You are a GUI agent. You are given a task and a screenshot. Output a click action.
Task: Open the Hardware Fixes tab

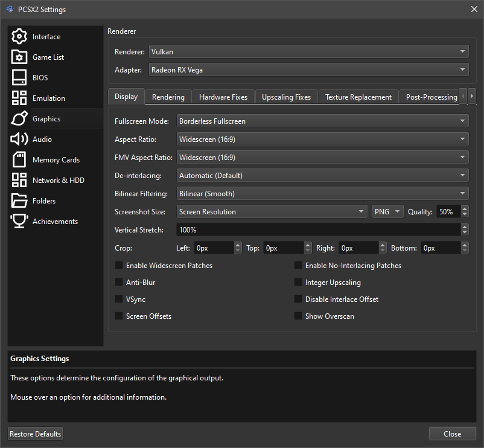pos(223,97)
